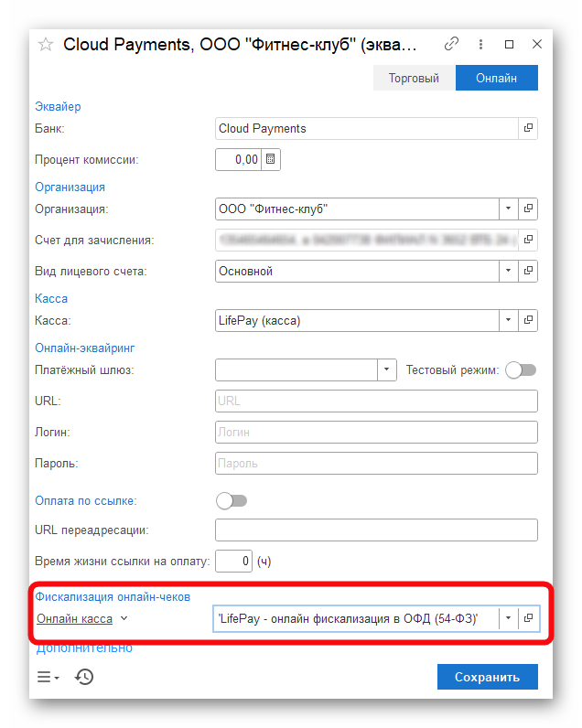Open the Дополнительно section
The height and width of the screenshot is (728, 582).
[84, 648]
